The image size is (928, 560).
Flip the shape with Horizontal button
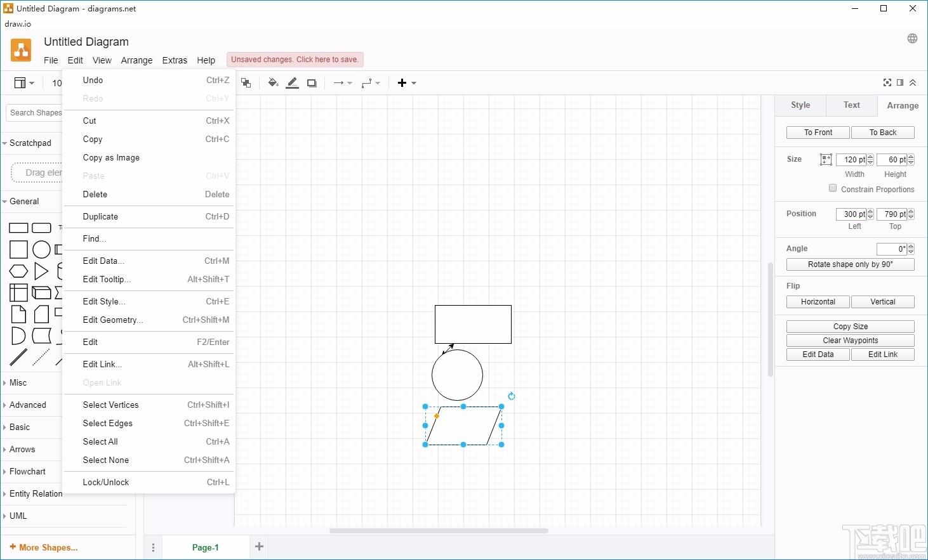click(x=818, y=302)
